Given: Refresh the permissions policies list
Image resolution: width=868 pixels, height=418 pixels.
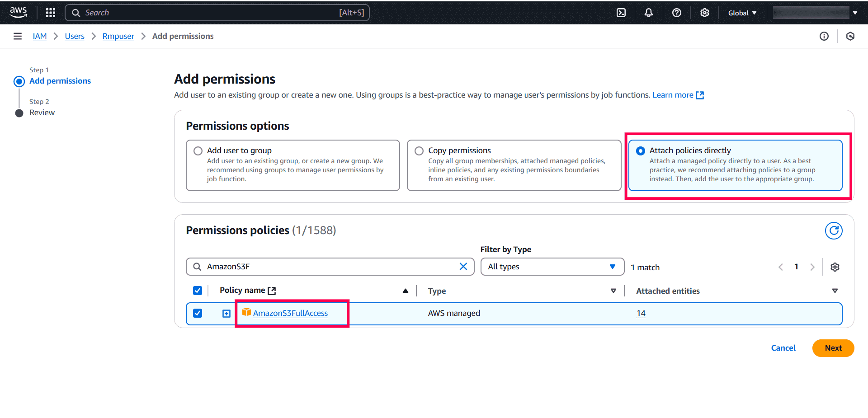Looking at the screenshot, I should coord(834,231).
